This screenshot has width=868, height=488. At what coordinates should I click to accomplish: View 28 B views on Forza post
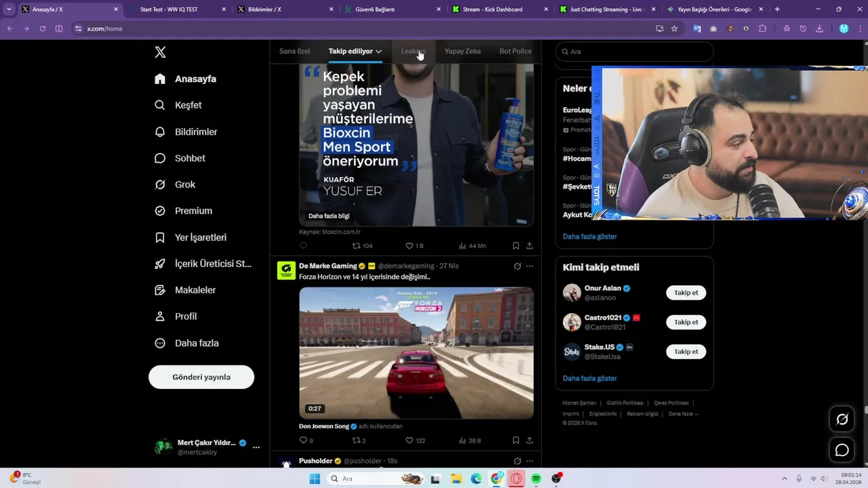(470, 441)
